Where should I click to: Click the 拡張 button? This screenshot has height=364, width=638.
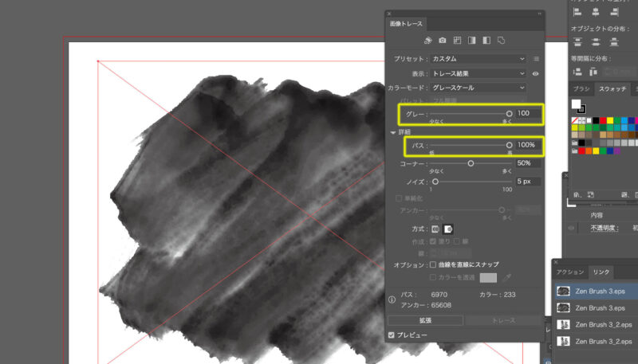tap(425, 320)
